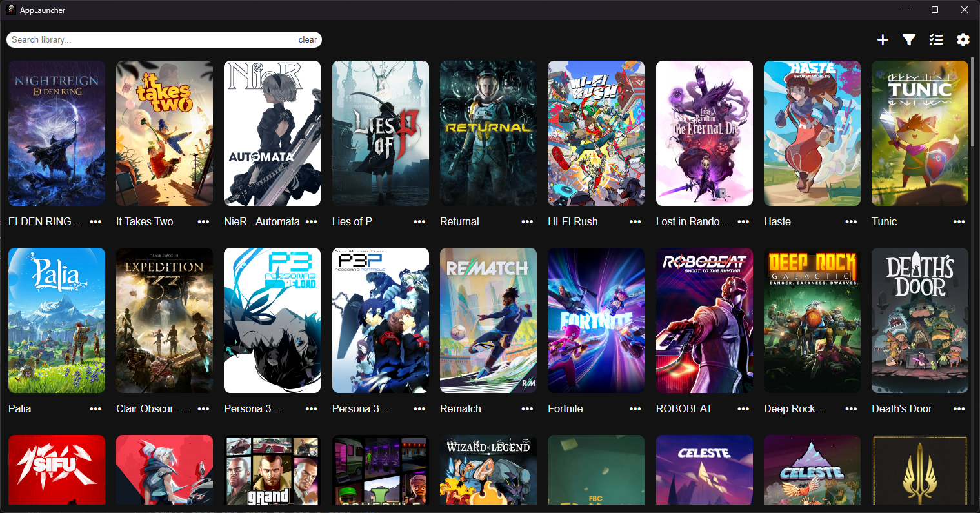Open the context menu for ROBOBEAT
The height and width of the screenshot is (513, 980).
743,408
